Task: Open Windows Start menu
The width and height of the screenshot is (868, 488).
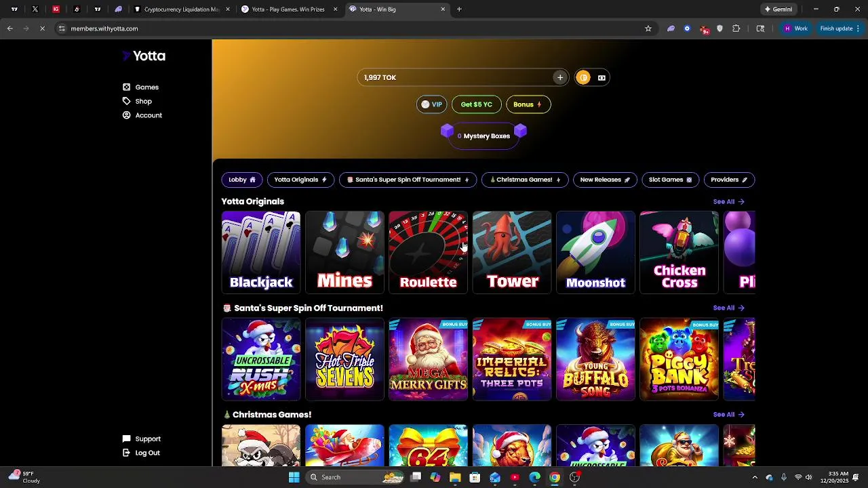Action: (x=294, y=477)
